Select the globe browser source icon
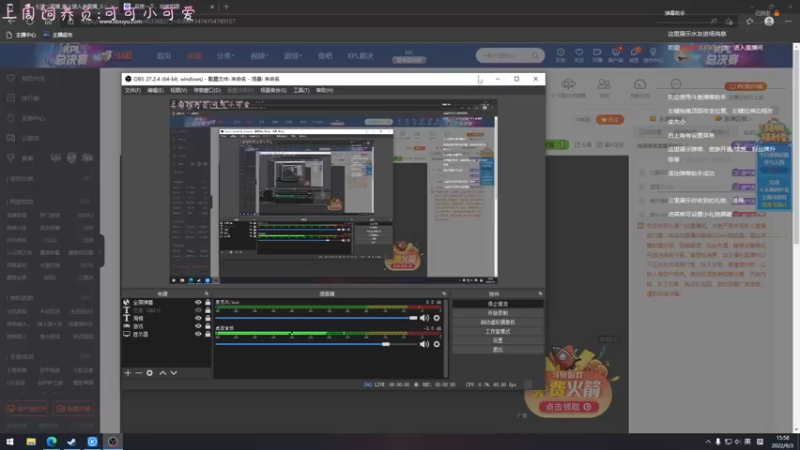 pos(127,302)
